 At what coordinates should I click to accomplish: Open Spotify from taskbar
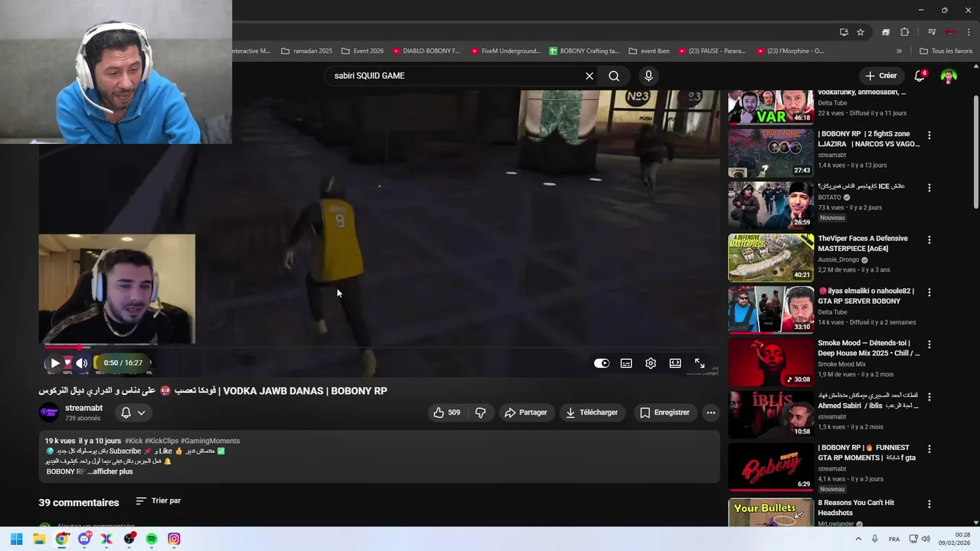coord(152,539)
